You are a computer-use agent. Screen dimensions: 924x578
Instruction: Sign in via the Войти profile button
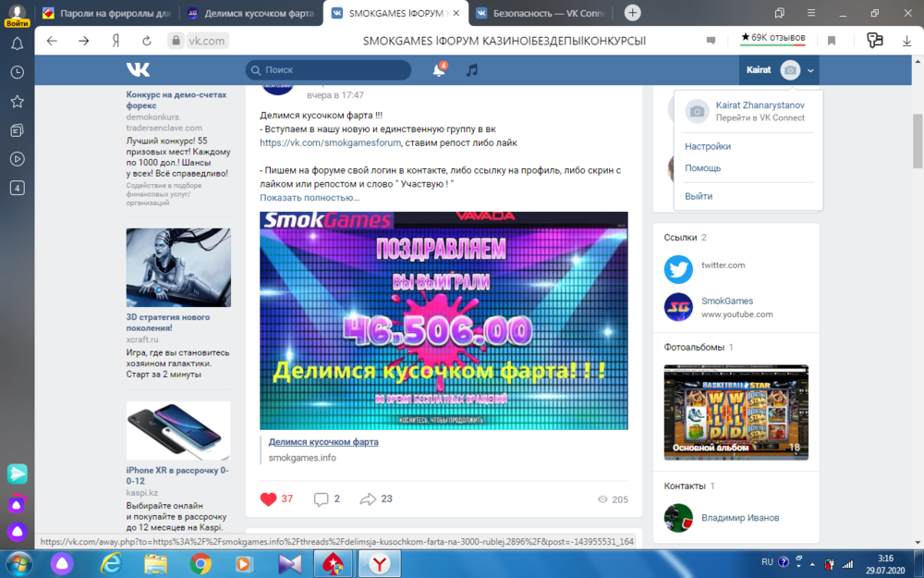click(17, 16)
